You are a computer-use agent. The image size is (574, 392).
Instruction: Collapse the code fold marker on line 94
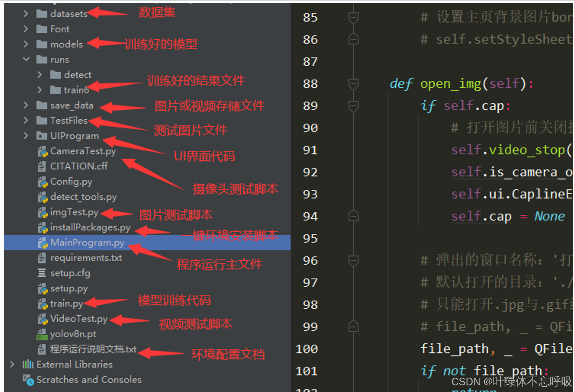click(x=353, y=216)
